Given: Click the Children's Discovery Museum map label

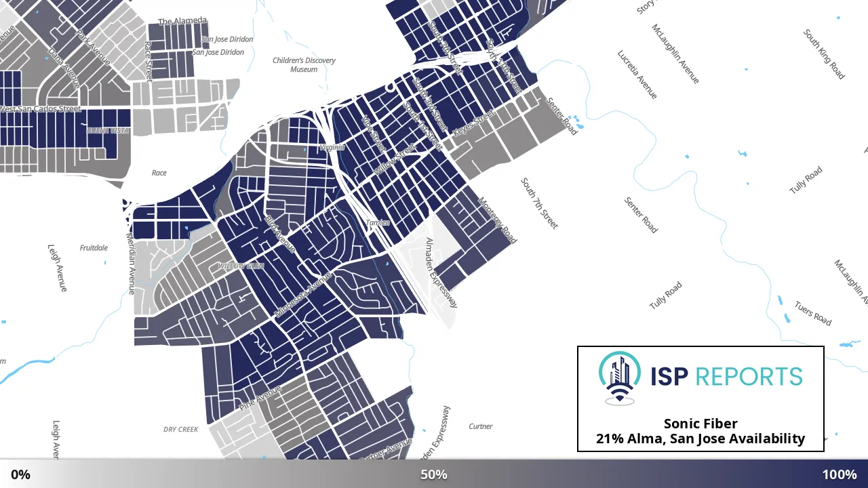Looking at the screenshot, I should [x=304, y=65].
